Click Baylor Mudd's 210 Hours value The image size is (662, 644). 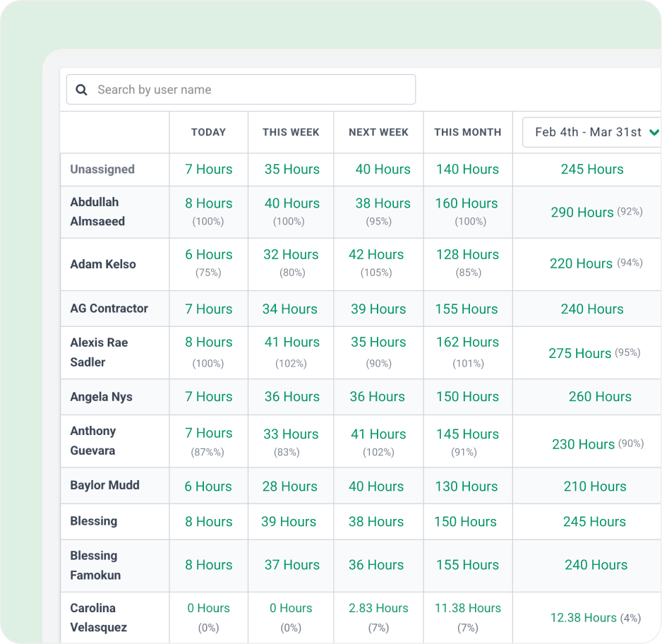pos(595,487)
